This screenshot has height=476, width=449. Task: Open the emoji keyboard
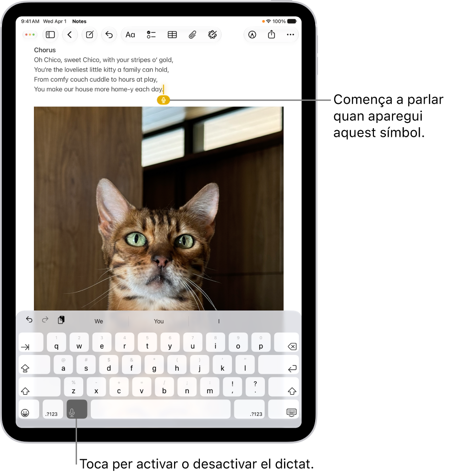29,410
